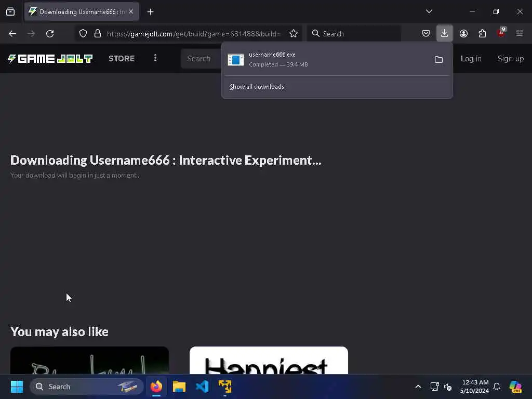Click the uBlock Origin extension icon

coord(501,33)
